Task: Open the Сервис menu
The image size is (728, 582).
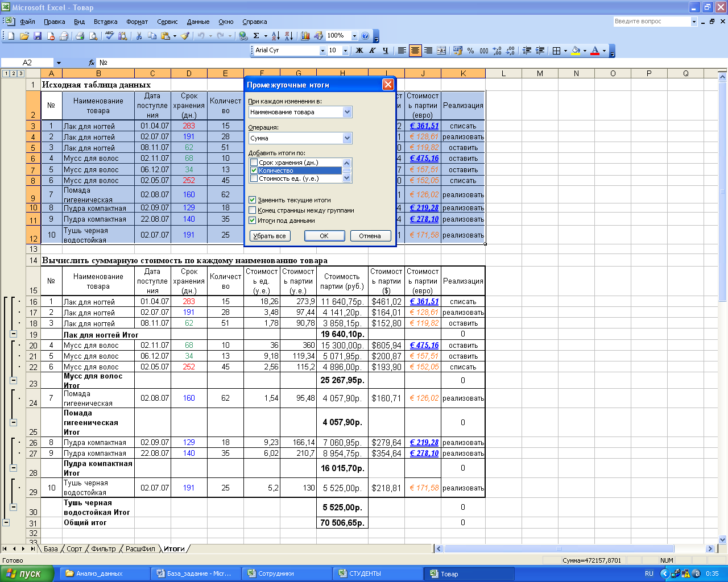Action: click(x=167, y=22)
